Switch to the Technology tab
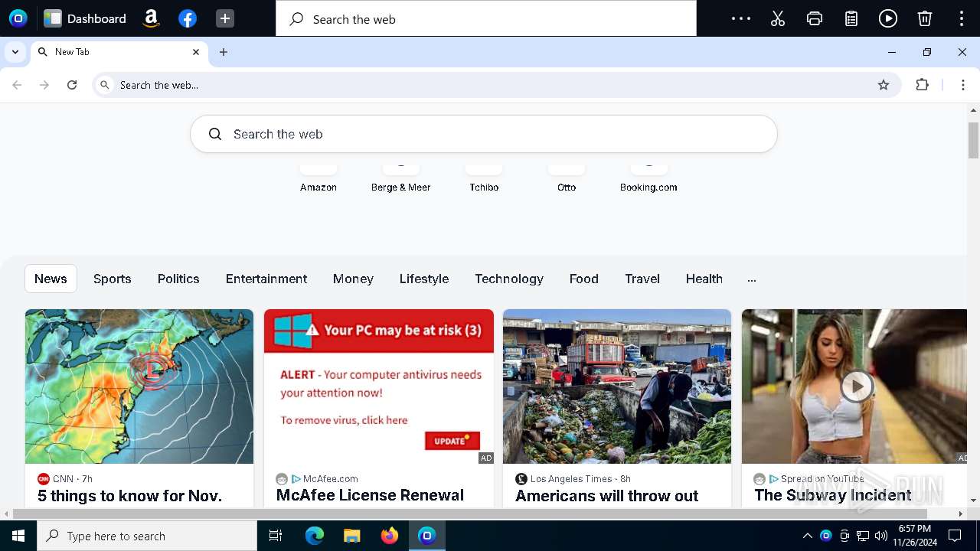This screenshot has width=980, height=551. (509, 279)
